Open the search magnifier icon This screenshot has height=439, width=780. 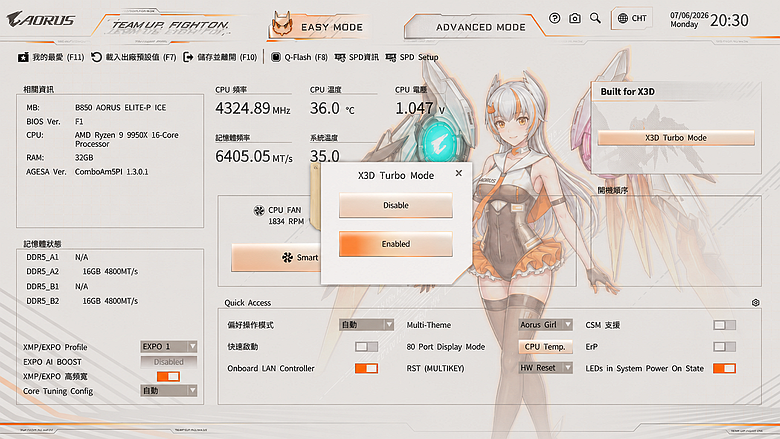coord(595,18)
